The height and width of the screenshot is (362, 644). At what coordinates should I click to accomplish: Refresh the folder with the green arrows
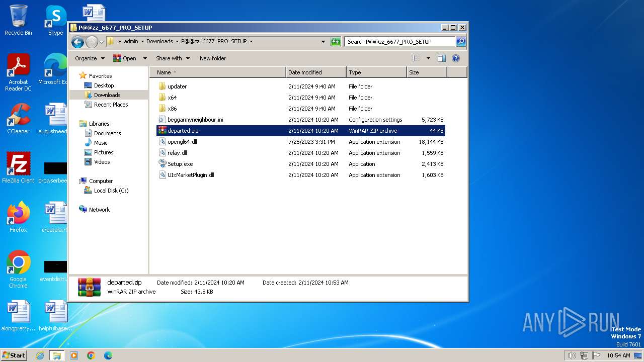[336, 42]
